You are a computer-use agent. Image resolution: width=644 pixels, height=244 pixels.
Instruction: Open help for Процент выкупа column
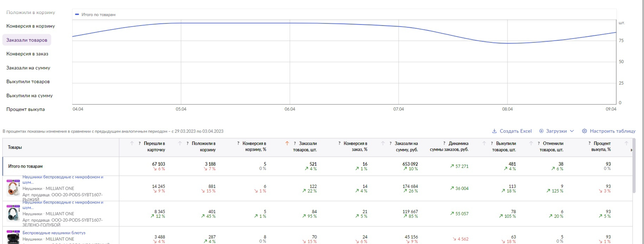tap(589, 143)
